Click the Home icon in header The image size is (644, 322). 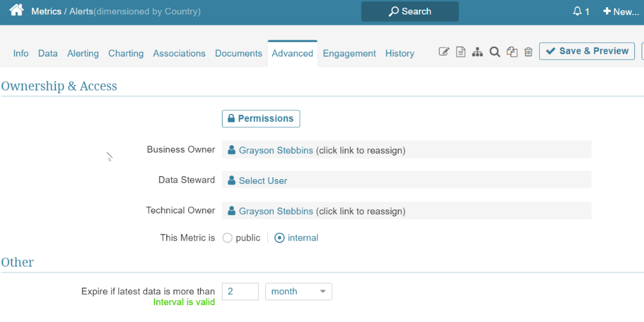coord(16,11)
